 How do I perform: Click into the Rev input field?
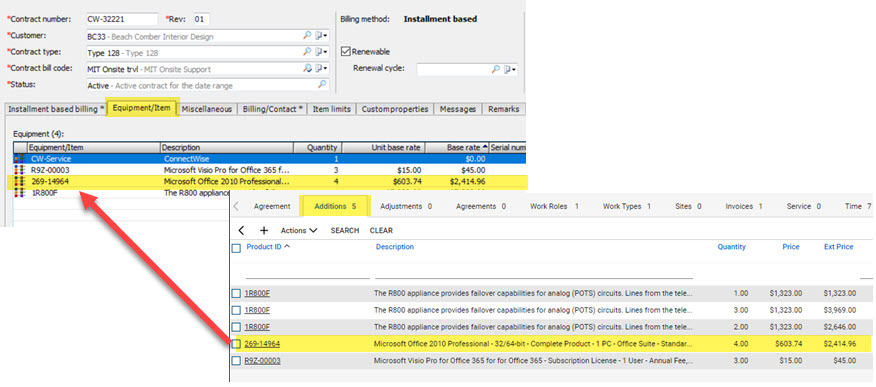click(x=201, y=19)
